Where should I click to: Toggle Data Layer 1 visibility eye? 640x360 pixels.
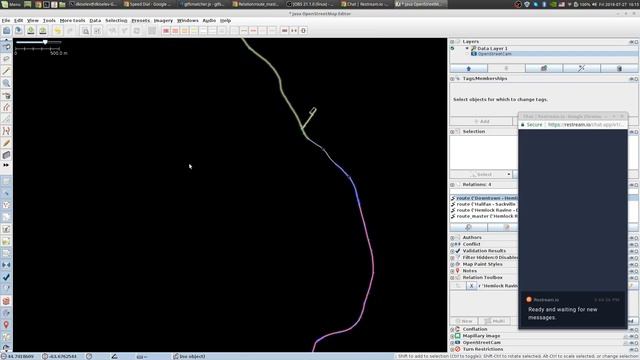pos(452,48)
